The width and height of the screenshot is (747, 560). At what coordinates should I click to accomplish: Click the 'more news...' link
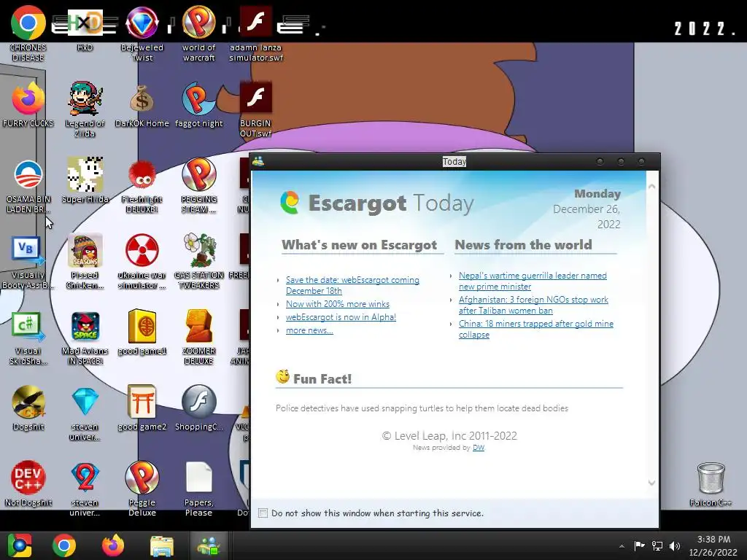pos(309,330)
